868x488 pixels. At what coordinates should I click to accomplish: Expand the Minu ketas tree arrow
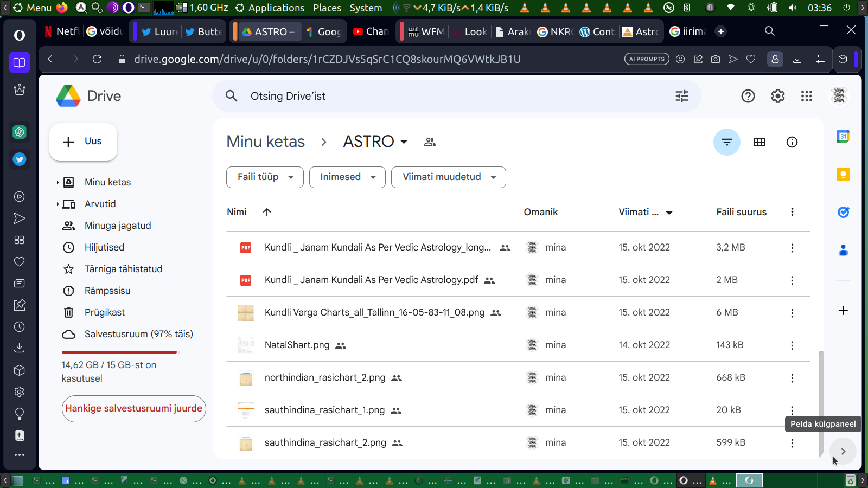[x=58, y=183]
